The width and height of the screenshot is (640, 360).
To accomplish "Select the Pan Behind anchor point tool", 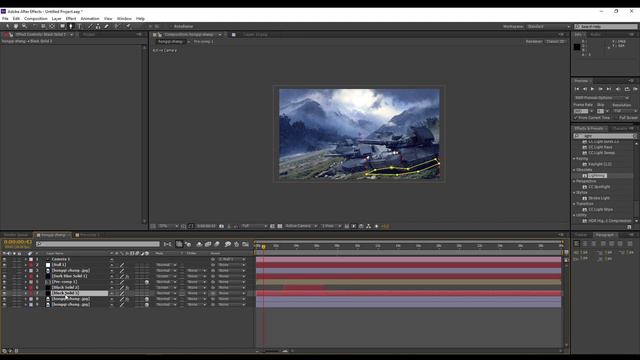I will point(52,26).
